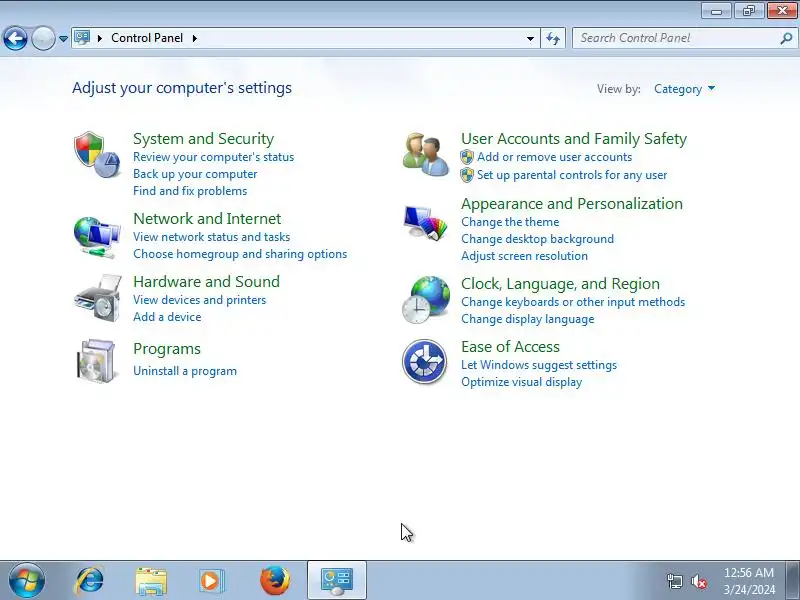This screenshot has height=600, width=800.
Task: Click the Clock, Language, and Region globe icon
Action: tap(426, 299)
